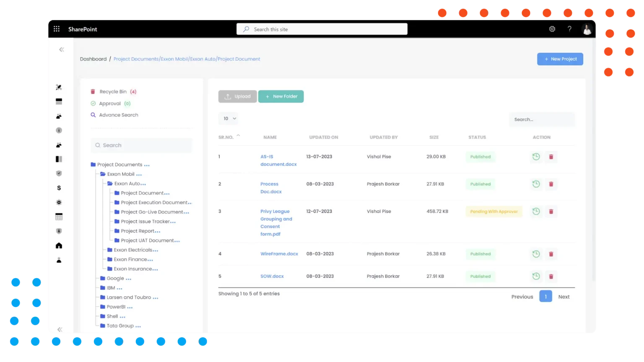644x362 pixels.
Task: Open the settings gear in header
Action: tap(552, 29)
